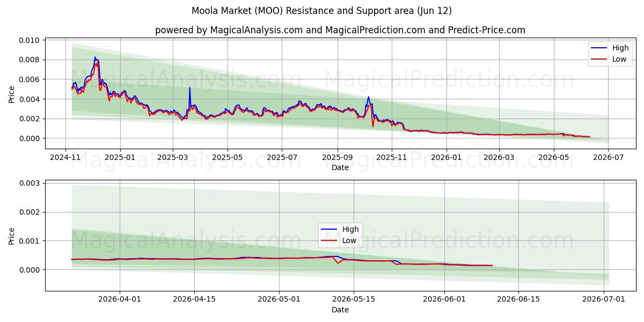Screen dimensions: 644x322
Task: Click the 2025-05 date tick label
Action: pyautogui.click(x=228, y=158)
